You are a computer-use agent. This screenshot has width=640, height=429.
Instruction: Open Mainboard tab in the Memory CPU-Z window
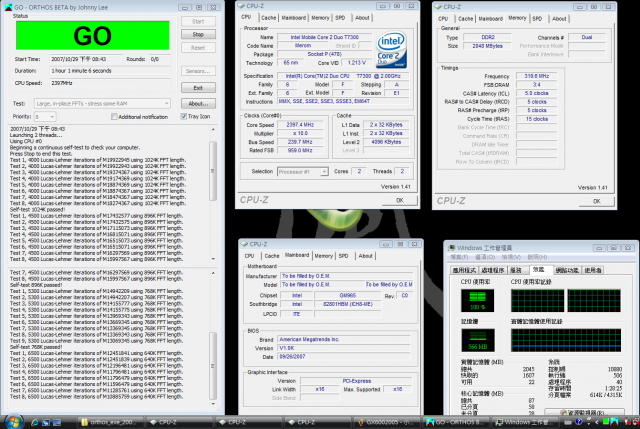click(490, 19)
